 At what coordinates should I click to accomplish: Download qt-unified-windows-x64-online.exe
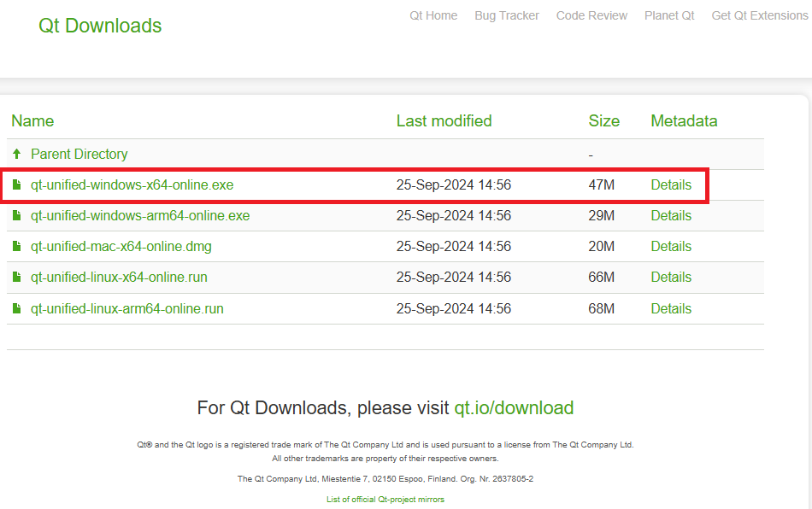pyautogui.click(x=132, y=185)
